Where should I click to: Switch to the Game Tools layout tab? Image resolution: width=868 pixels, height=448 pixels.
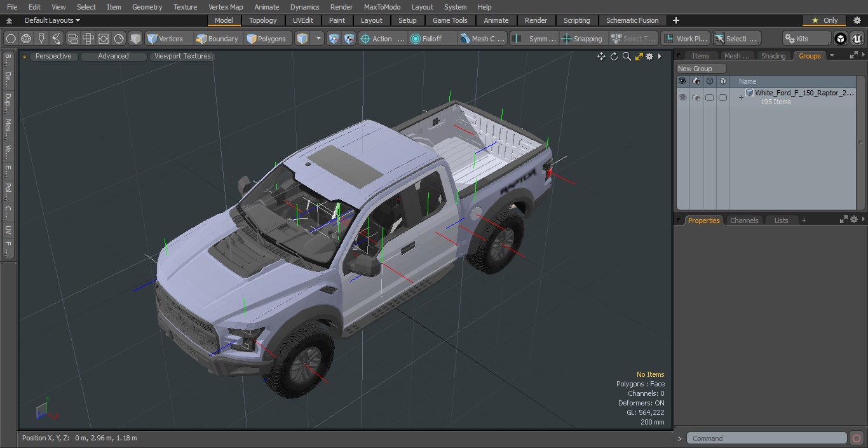(450, 20)
